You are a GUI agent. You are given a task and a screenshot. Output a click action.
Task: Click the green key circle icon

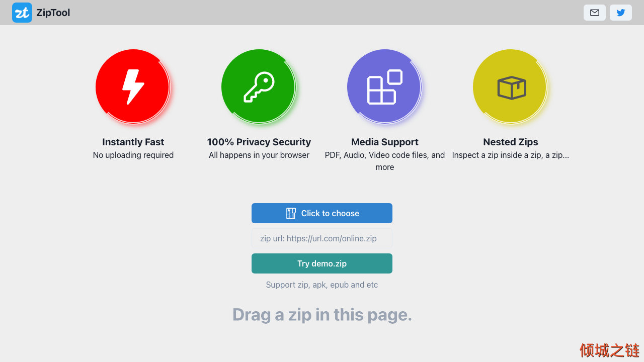tap(259, 86)
